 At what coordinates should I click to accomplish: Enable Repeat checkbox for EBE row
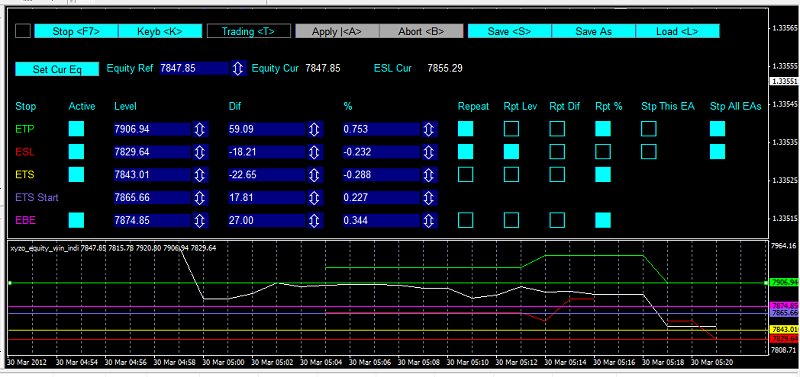465,220
